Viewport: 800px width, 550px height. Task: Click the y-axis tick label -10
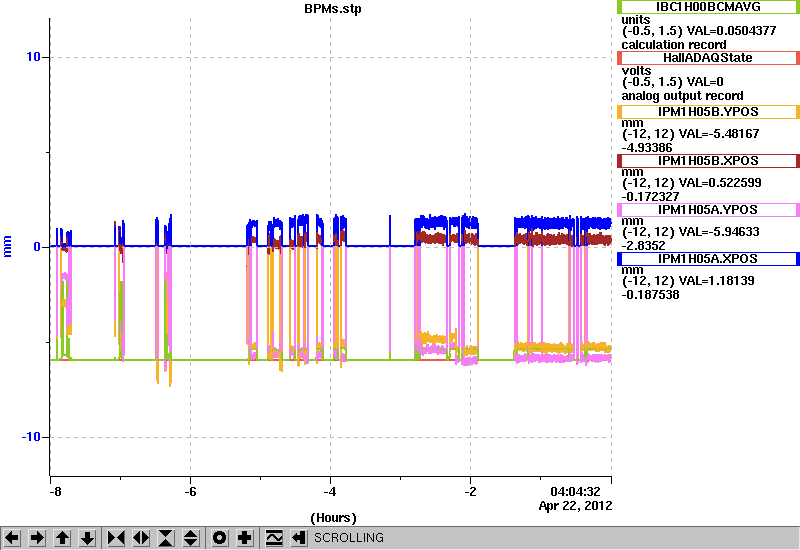[x=31, y=437]
